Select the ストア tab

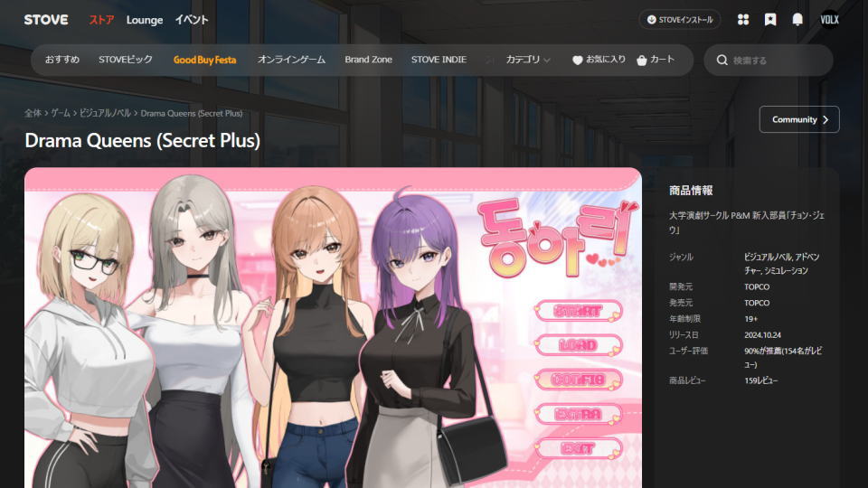pos(101,19)
